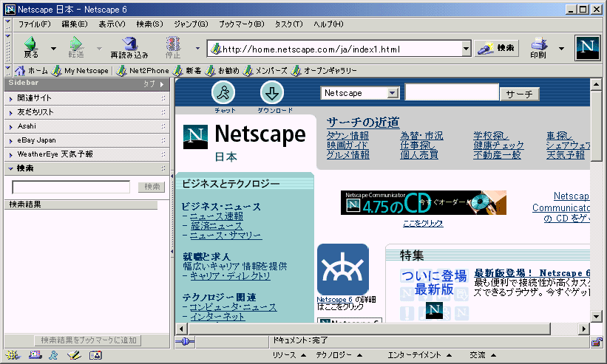This screenshot has height=364, width=607.
Task: Reload the page with 再読み込み icon
Action: point(129,47)
